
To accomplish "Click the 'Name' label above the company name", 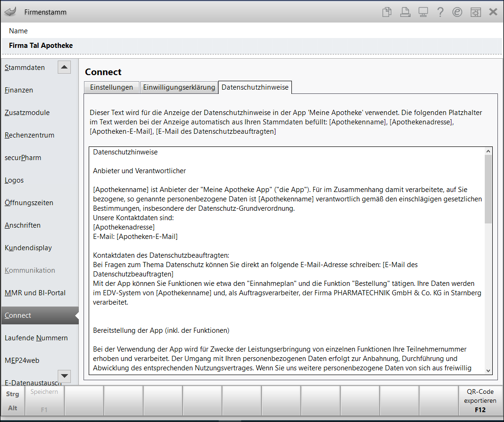I will 18,31.
